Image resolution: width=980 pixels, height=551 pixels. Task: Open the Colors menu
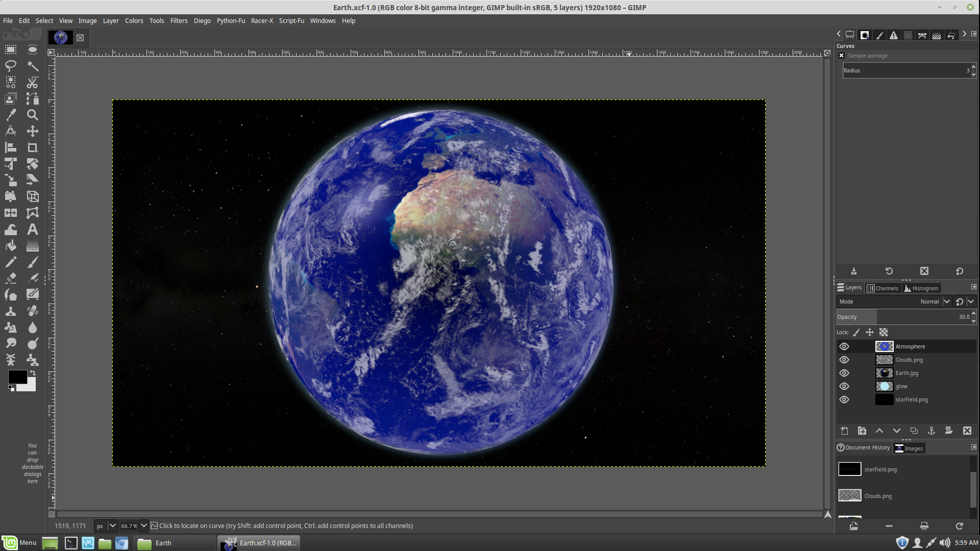[134, 21]
